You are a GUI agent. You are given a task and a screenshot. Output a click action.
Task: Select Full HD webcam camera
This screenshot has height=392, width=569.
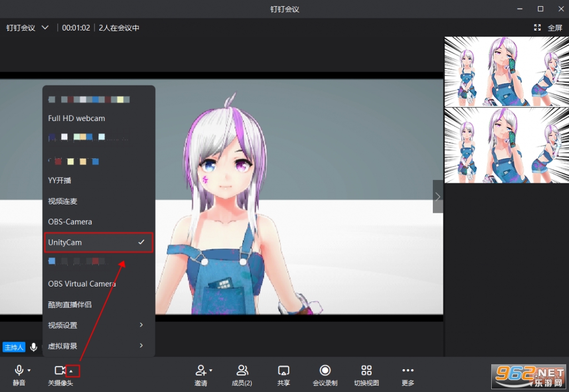click(99, 118)
